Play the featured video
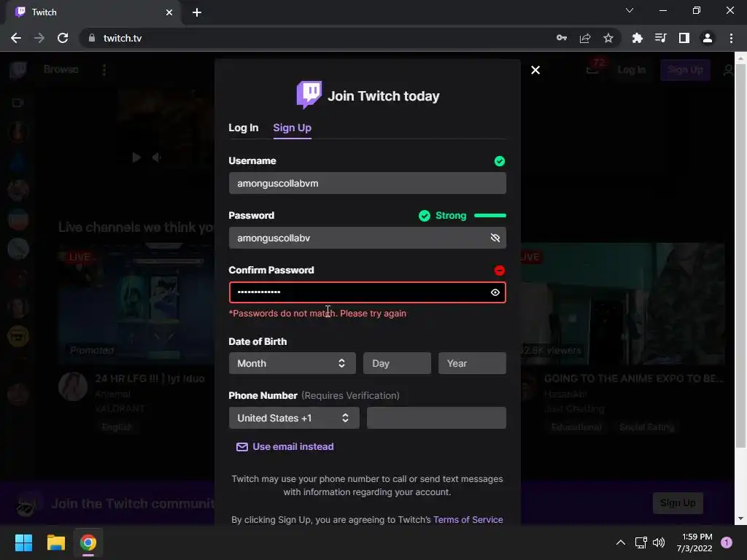This screenshot has height=560, width=747. tap(136, 157)
